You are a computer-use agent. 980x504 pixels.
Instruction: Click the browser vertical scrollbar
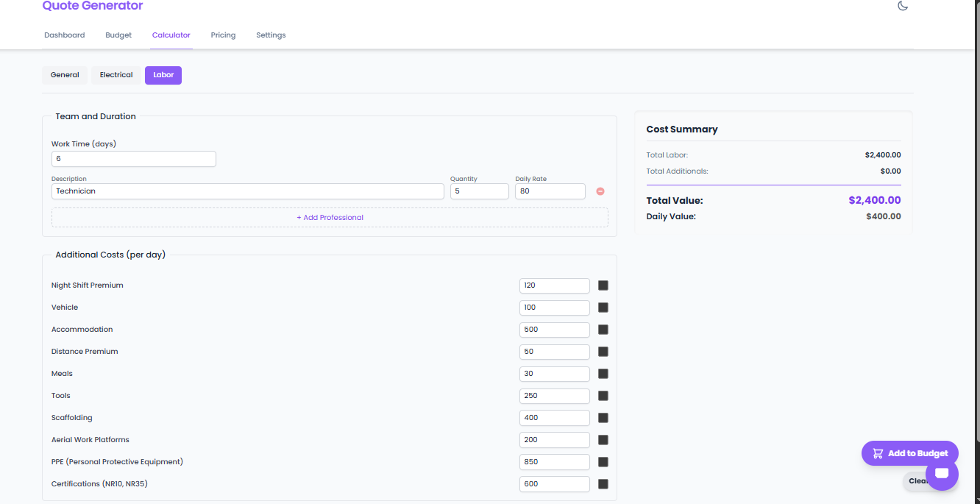click(x=976, y=221)
